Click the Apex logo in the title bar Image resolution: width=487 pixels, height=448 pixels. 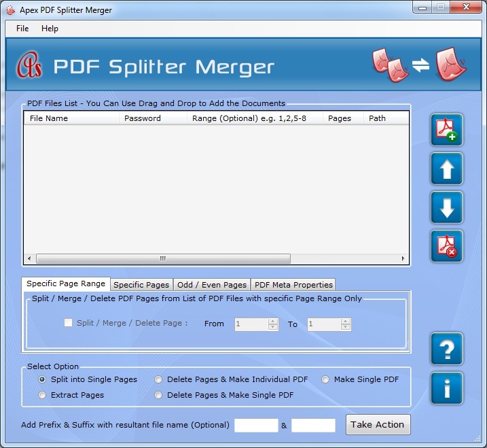[x=11, y=10]
